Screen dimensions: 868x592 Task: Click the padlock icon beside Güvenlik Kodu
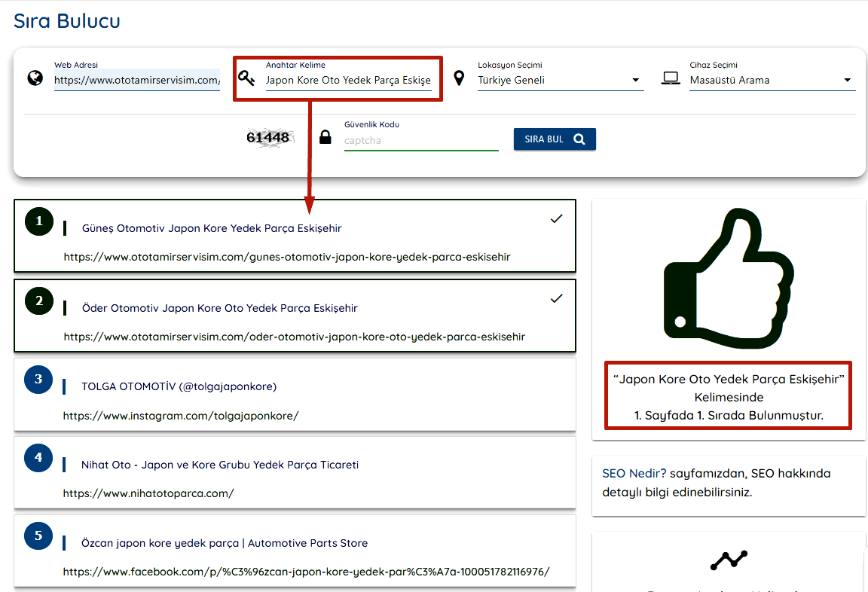point(325,137)
